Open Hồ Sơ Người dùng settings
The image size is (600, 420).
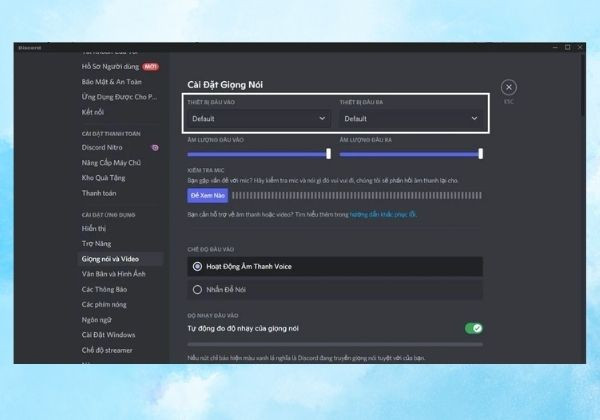(x=110, y=67)
